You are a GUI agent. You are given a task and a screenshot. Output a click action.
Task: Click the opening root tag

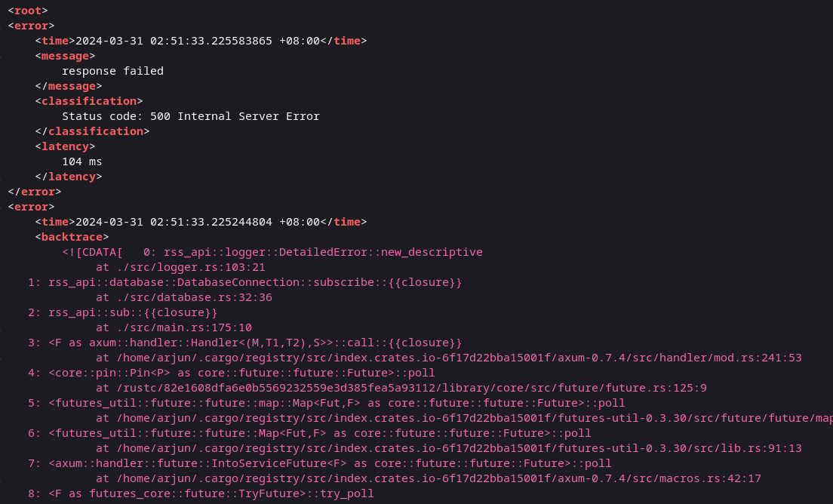[28, 11]
